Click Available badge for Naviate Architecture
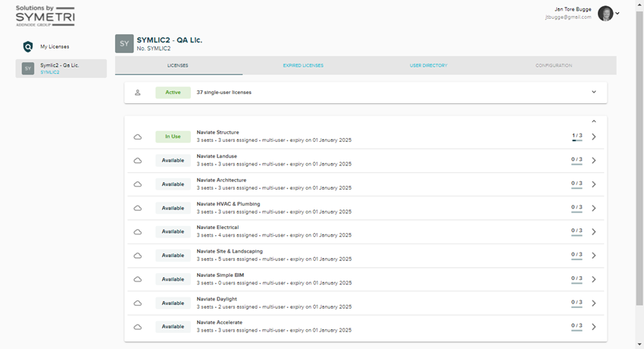 tap(173, 184)
